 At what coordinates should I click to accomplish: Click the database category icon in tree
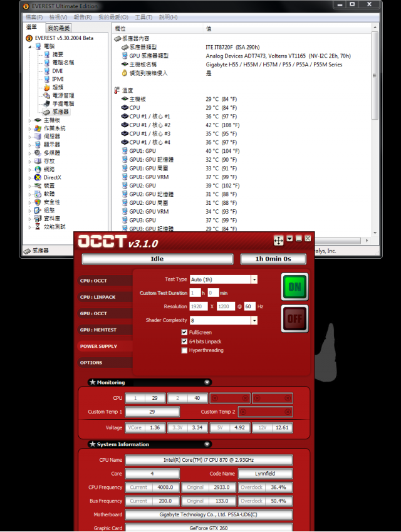point(38,219)
